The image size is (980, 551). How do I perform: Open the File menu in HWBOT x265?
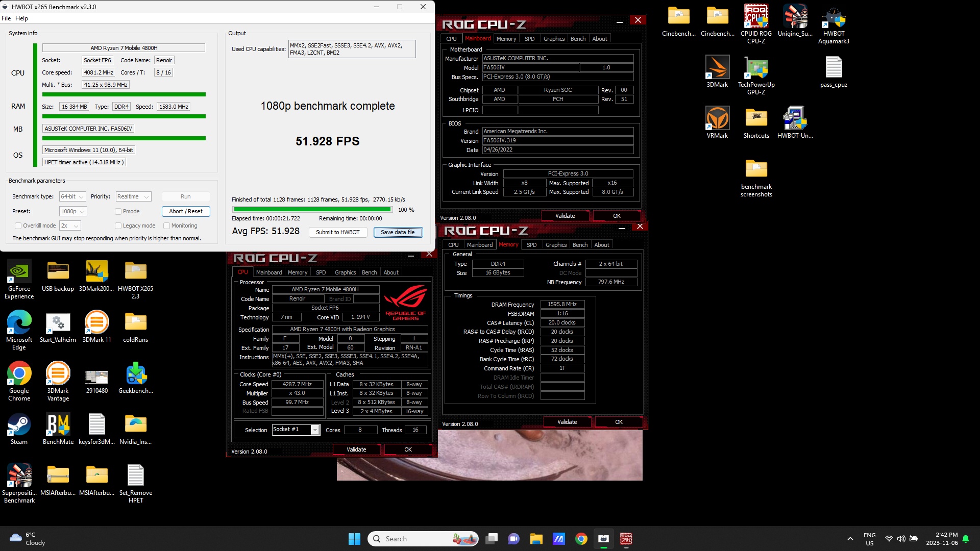point(6,18)
